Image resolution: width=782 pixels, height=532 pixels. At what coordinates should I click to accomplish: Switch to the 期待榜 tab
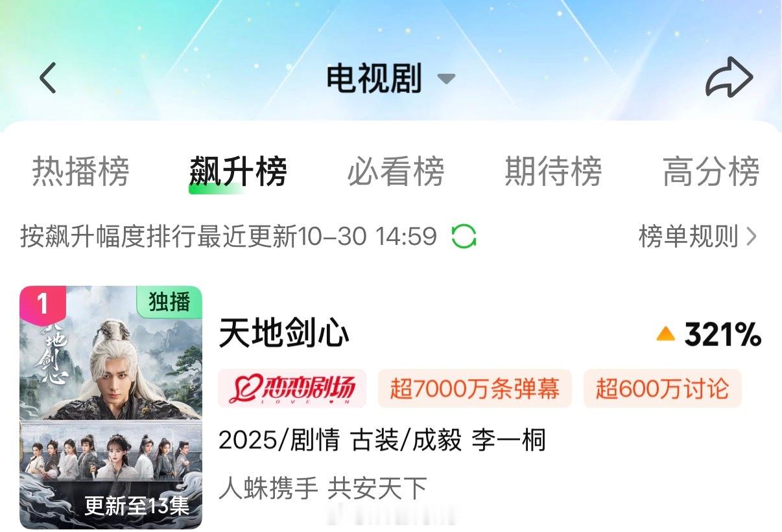[553, 172]
